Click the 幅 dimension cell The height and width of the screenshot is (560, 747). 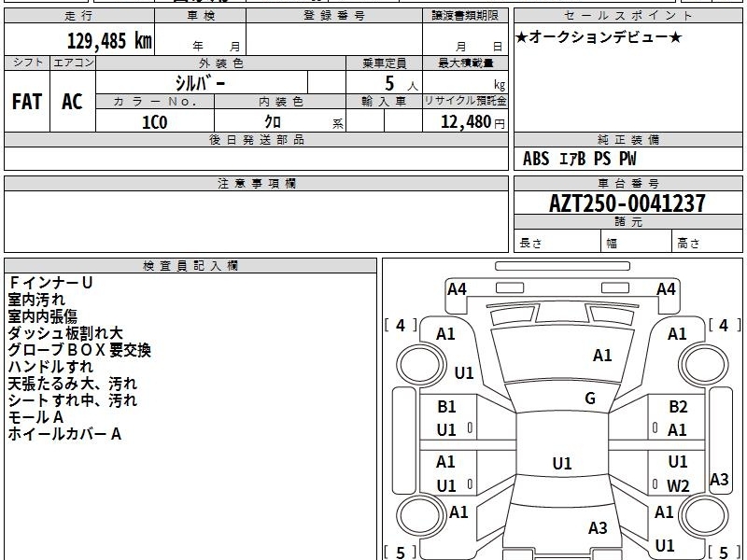click(636, 241)
